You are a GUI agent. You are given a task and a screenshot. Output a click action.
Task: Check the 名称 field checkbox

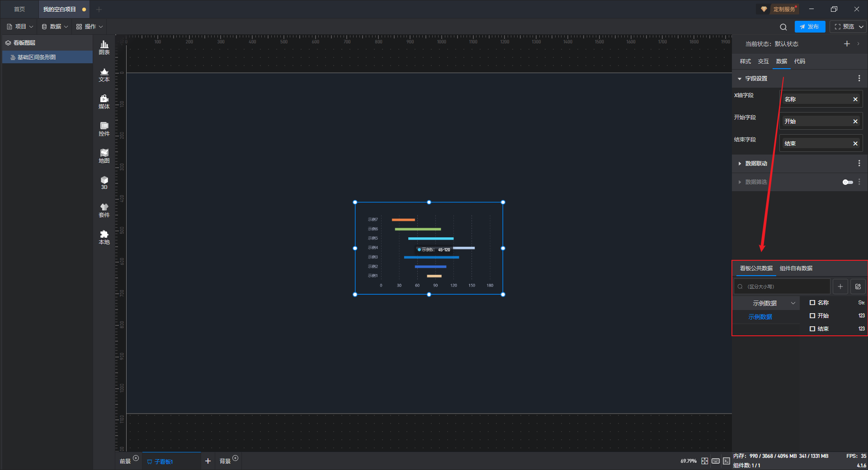[x=812, y=303]
